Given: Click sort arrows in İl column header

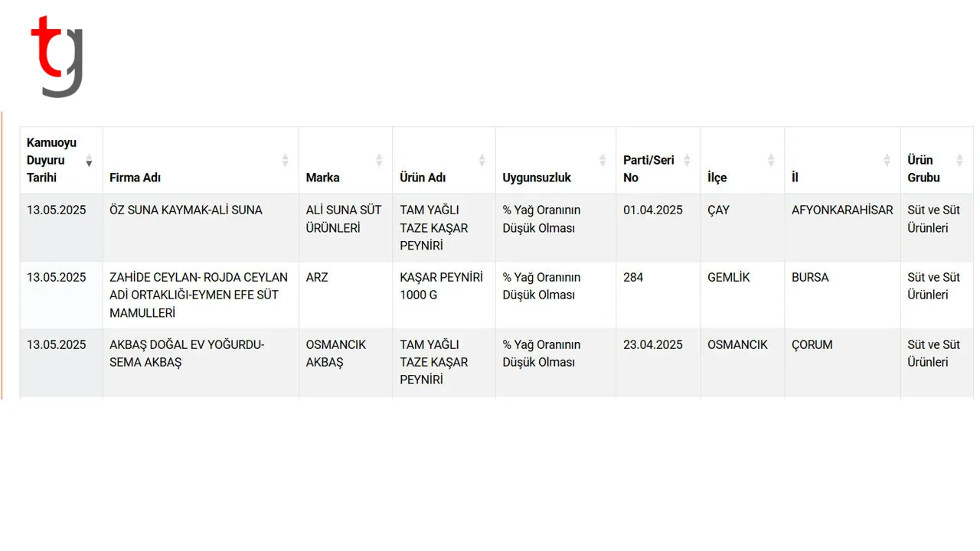Looking at the screenshot, I should pyautogui.click(x=887, y=160).
